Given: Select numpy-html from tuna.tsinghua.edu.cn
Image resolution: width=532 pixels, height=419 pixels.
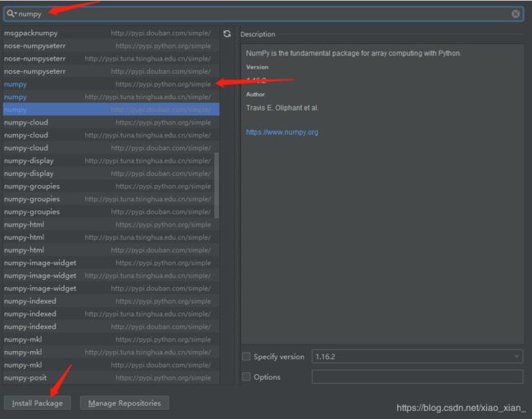Looking at the screenshot, I should (111, 237).
